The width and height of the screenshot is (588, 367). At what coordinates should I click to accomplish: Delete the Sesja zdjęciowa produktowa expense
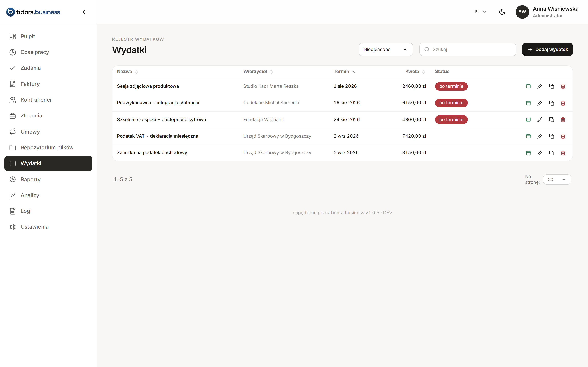point(563,86)
